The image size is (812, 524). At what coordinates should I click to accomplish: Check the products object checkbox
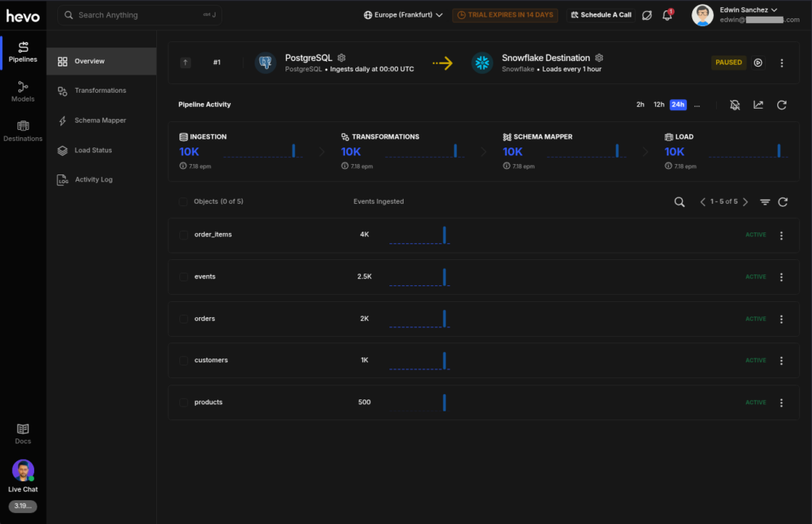[183, 403]
